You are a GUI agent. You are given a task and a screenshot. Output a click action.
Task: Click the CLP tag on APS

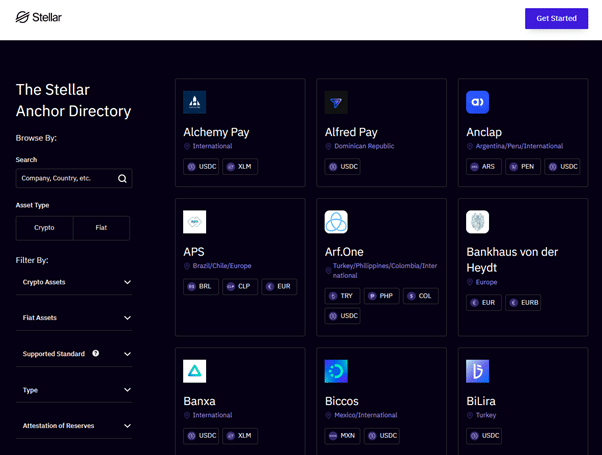pyautogui.click(x=240, y=286)
